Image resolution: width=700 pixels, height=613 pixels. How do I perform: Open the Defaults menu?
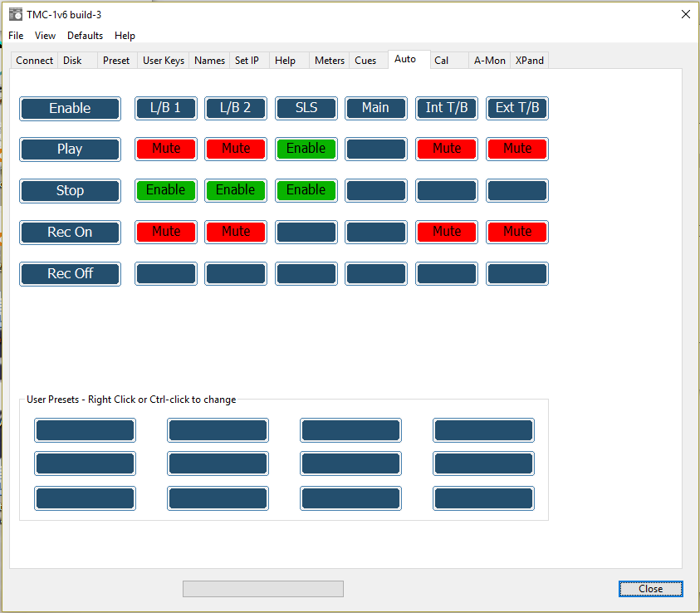[85, 36]
